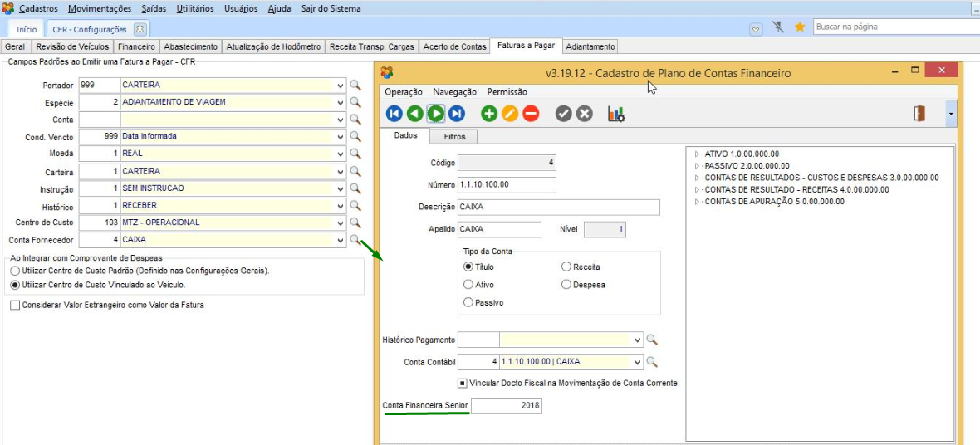This screenshot has height=445, width=980.
Task: Confirm changes with checkmark icon
Action: coord(564,114)
